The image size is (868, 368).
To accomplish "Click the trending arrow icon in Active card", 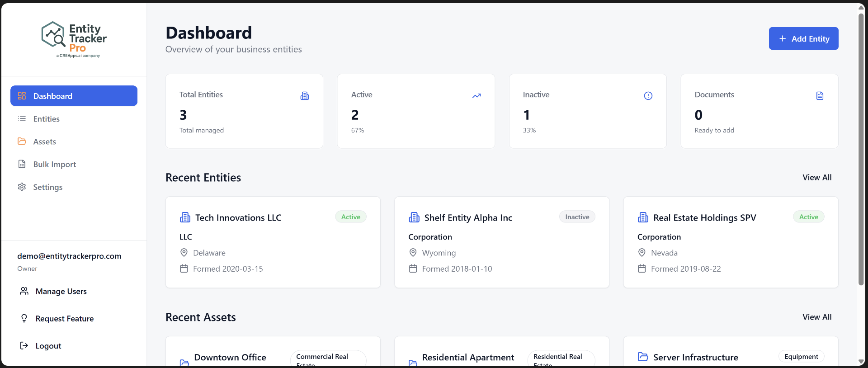I will tap(476, 96).
